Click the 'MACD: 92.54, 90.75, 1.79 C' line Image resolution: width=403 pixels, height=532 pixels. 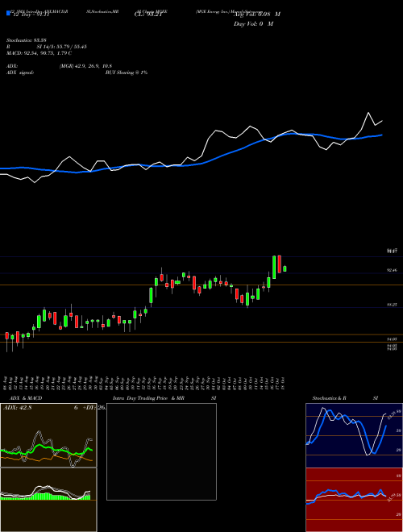pos(39,53)
